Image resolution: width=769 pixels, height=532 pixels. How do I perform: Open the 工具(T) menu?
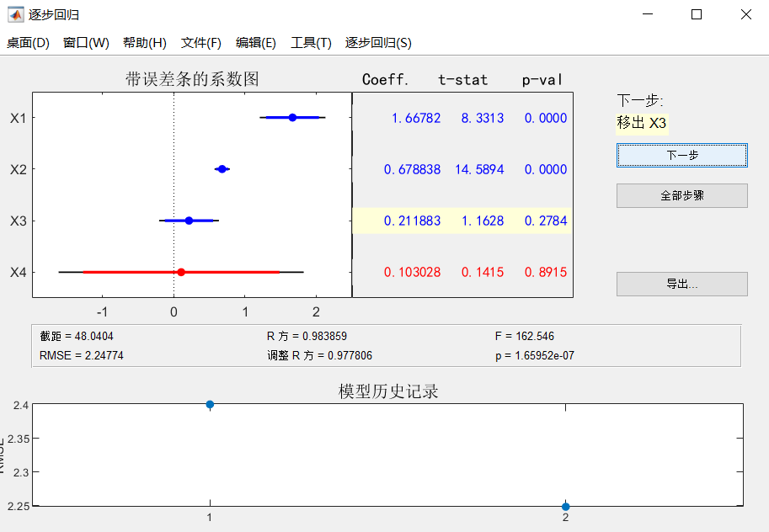(x=311, y=43)
